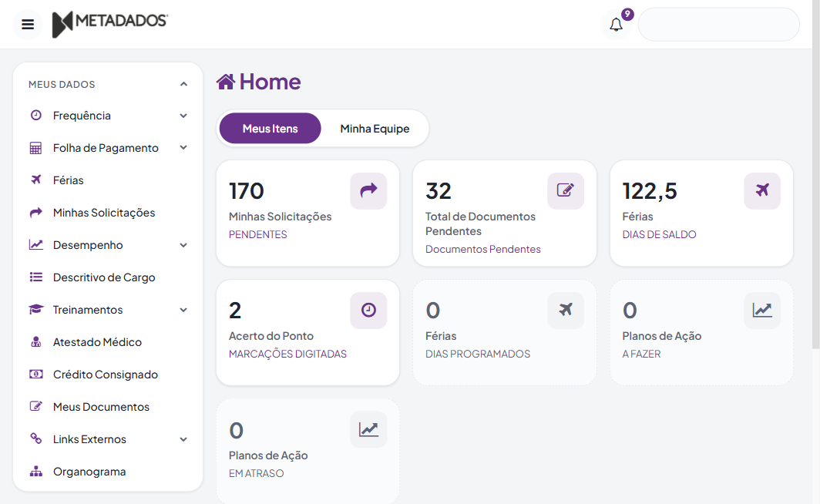Click the Férias airplane icon in sidebar
The width and height of the screenshot is (820, 504).
pos(35,180)
